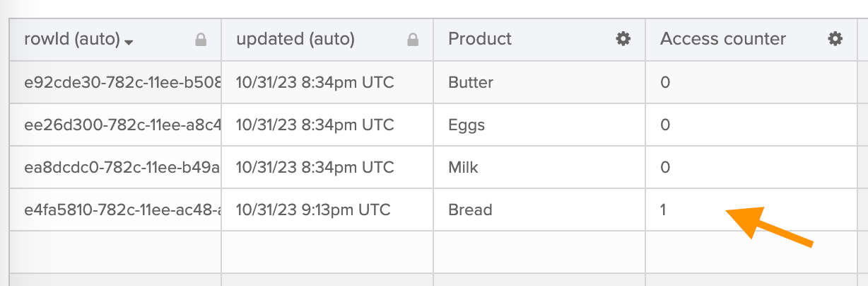Image resolution: width=868 pixels, height=286 pixels.
Task: Open the Access counter column settings gear
Action: tap(835, 39)
